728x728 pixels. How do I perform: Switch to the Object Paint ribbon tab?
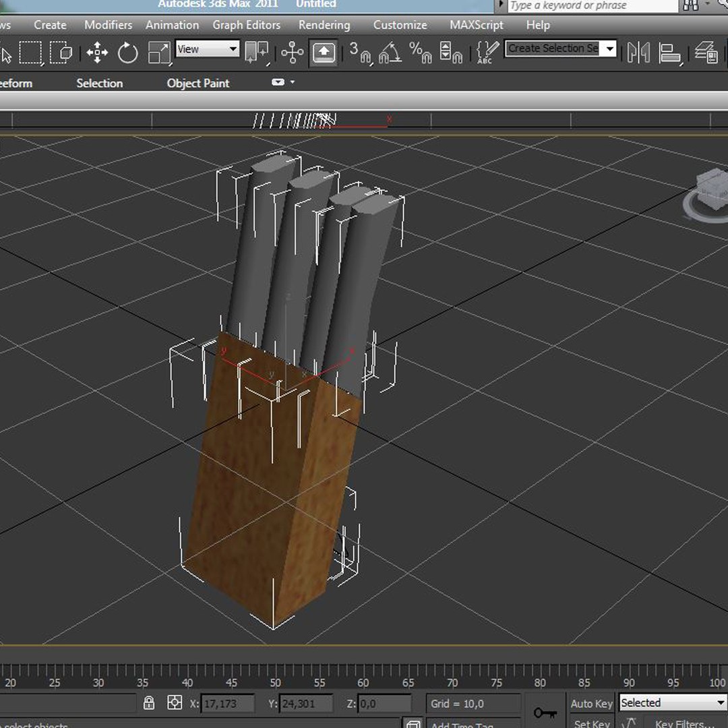198,83
